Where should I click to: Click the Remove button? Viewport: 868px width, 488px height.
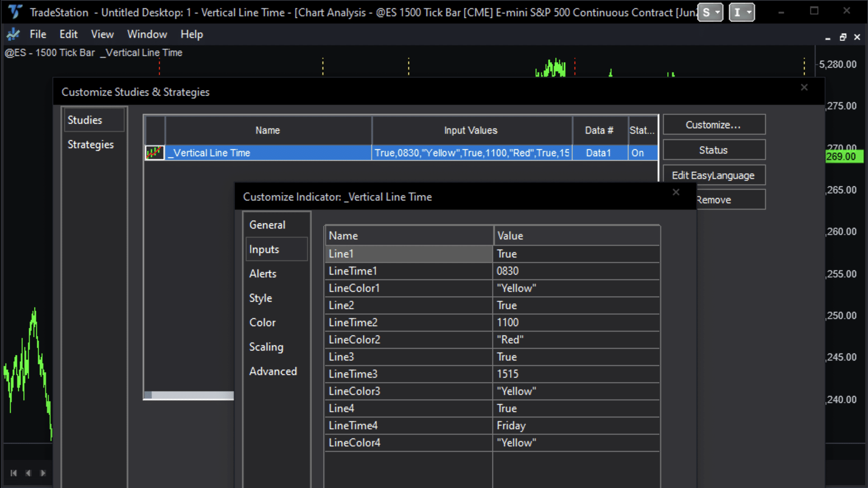731,200
